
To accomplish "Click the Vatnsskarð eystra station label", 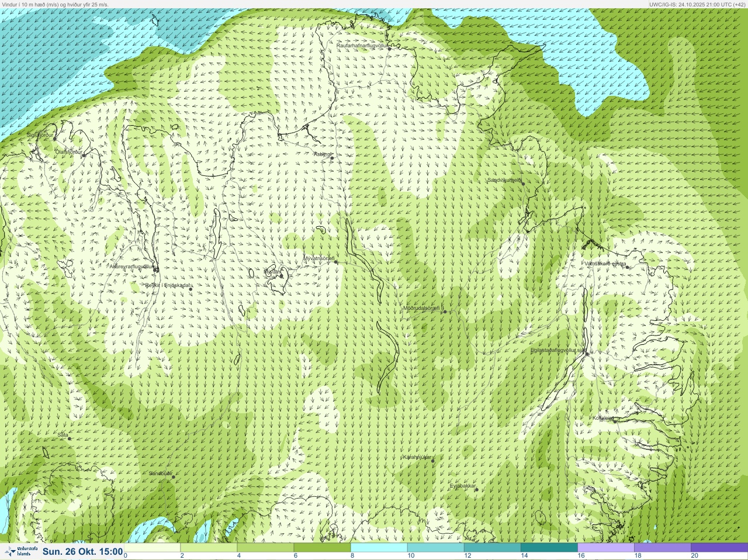I will pyautogui.click(x=605, y=264).
